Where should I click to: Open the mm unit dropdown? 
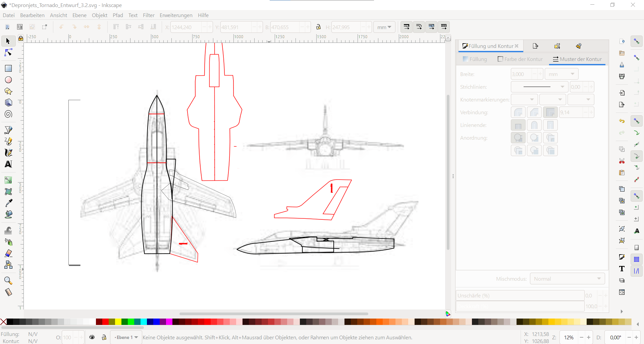384,27
